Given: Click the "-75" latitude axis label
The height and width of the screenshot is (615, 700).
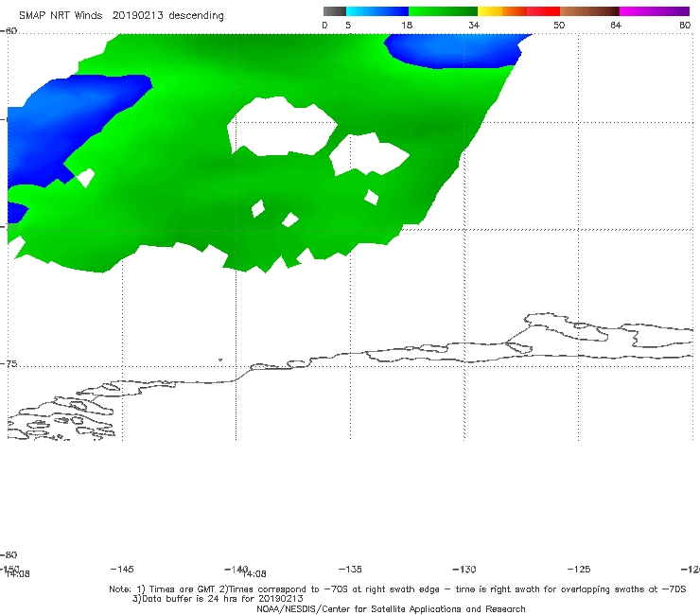Looking at the screenshot, I should click(x=9, y=364).
